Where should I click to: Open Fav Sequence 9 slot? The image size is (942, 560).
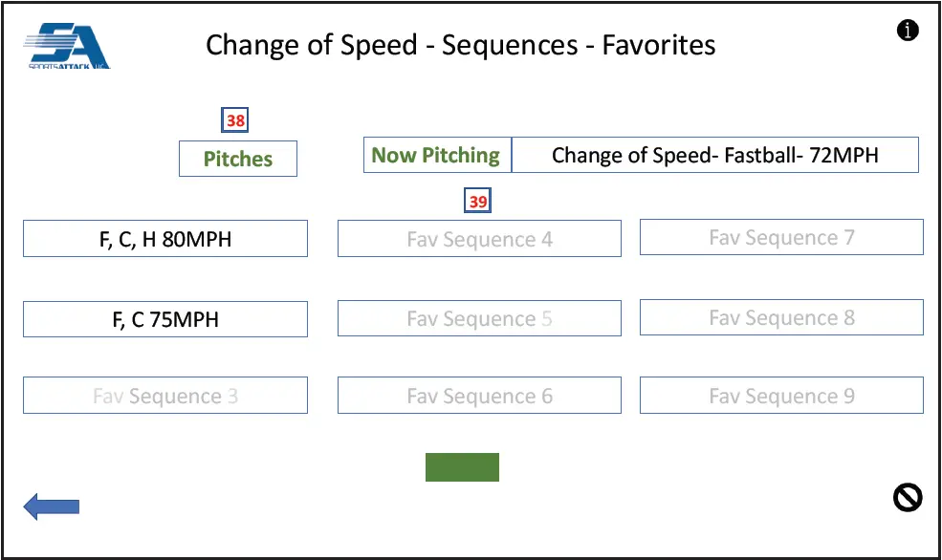pyautogui.click(x=781, y=396)
